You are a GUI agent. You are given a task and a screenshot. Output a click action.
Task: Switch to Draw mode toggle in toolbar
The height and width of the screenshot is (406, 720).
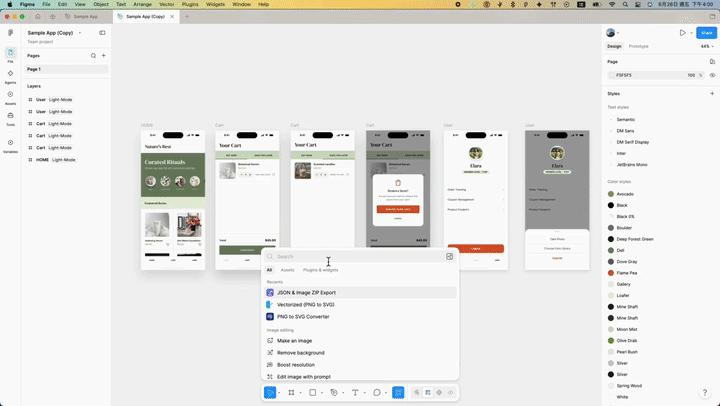click(x=416, y=393)
